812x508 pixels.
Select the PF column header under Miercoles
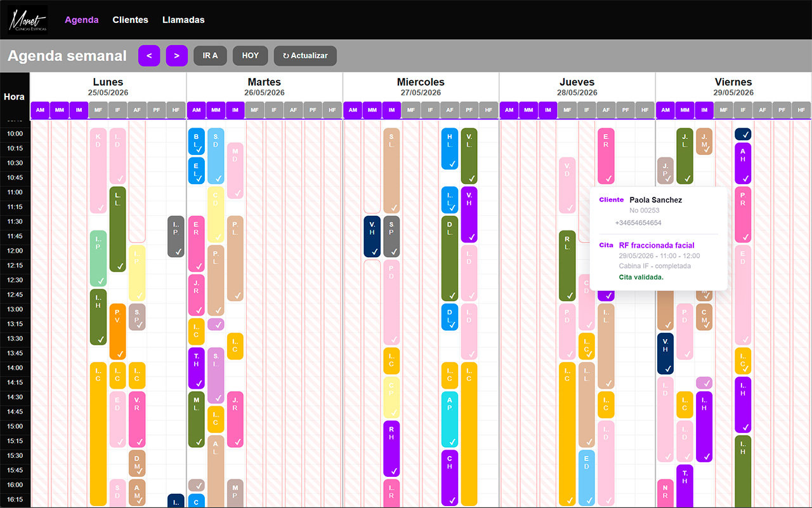coord(469,110)
